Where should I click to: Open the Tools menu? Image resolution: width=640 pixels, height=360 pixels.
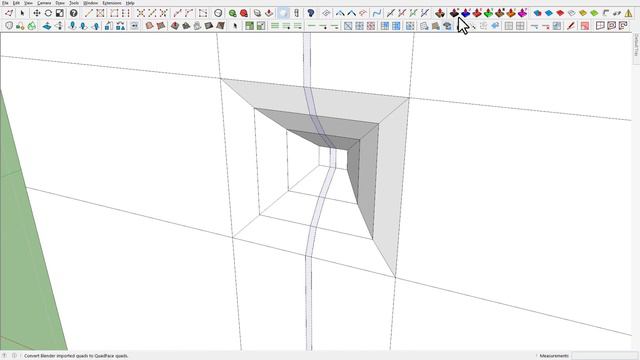[x=74, y=3]
